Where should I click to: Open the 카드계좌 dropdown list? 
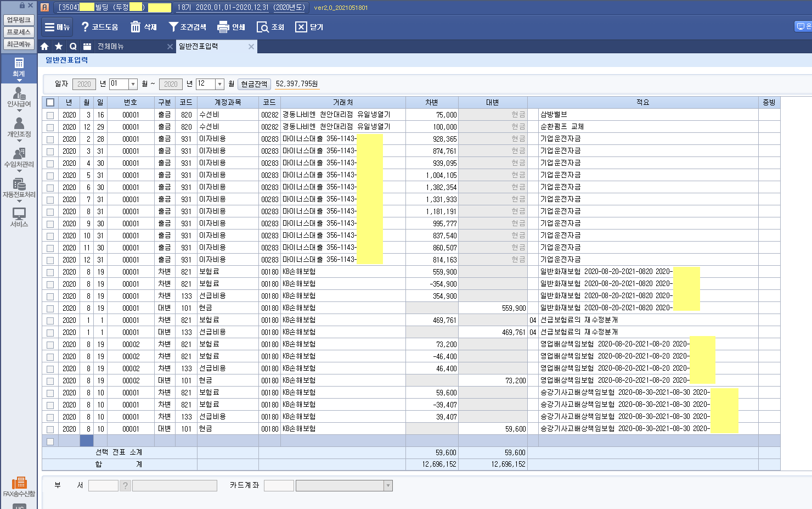[388, 485]
